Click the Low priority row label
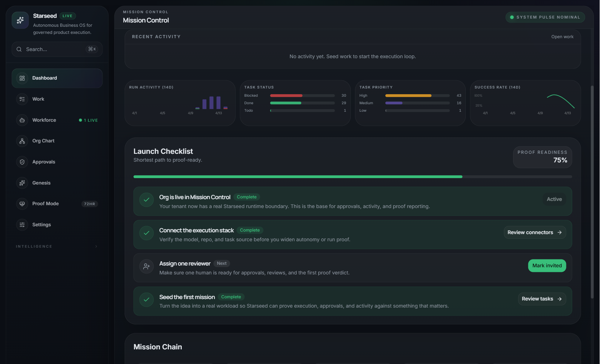Screen dimensions: 600x364 pos(363,111)
